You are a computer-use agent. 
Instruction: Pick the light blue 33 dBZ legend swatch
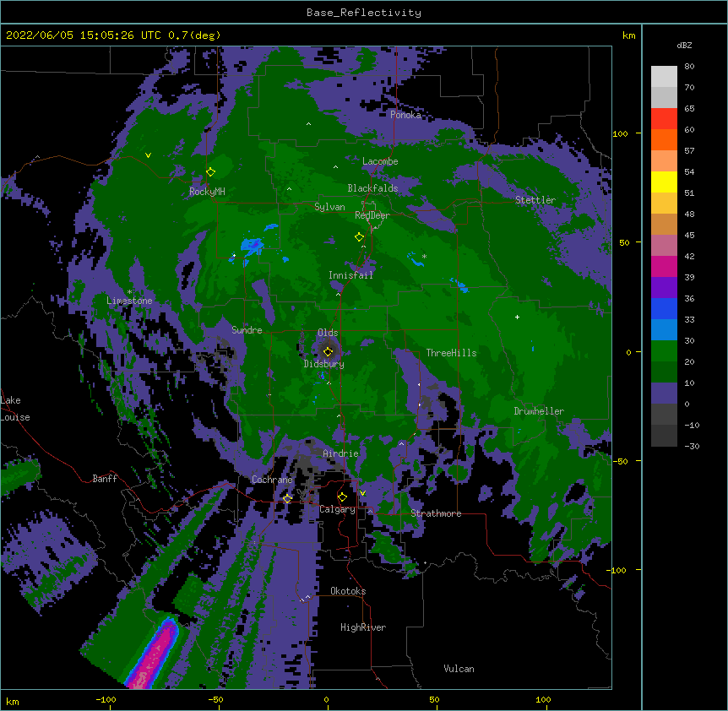tap(664, 330)
